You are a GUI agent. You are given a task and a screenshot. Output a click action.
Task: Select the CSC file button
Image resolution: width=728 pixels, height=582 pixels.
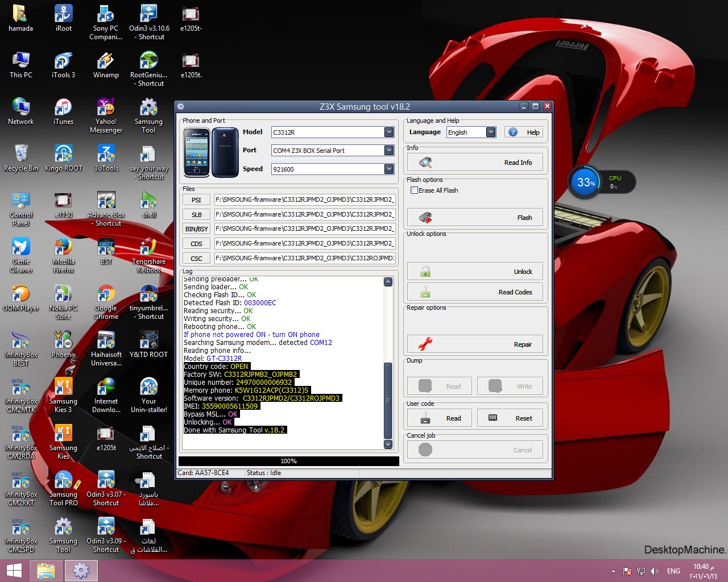pyautogui.click(x=196, y=259)
